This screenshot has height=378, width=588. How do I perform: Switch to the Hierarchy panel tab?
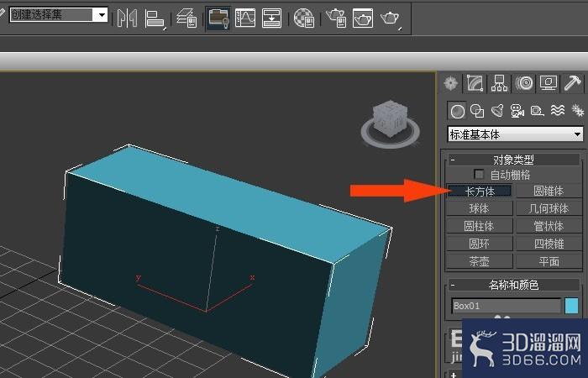[499, 83]
